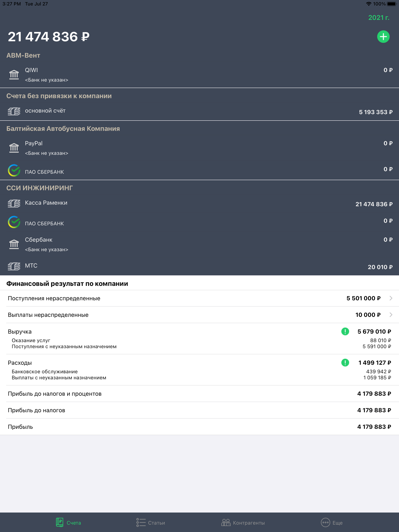Tap green exclamation icon next to Выручка
The height and width of the screenshot is (532, 399).
point(345,331)
